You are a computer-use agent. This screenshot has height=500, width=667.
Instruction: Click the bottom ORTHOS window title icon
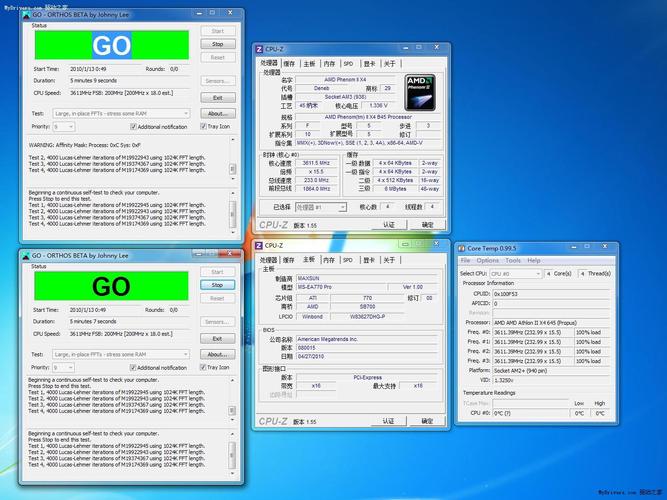tap(26, 256)
